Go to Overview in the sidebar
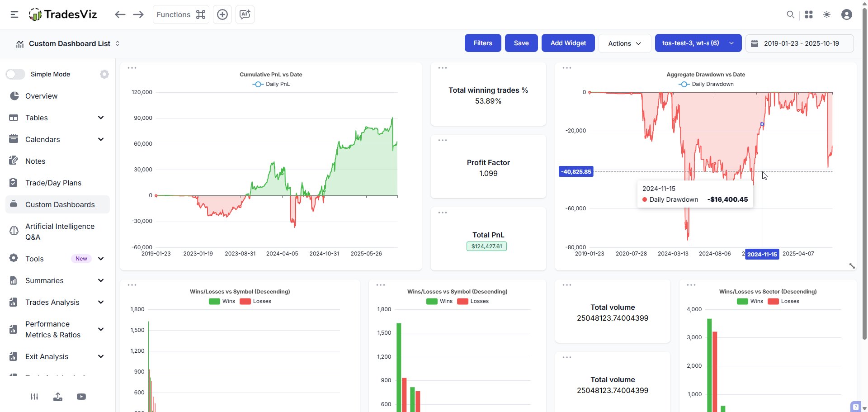Image resolution: width=868 pixels, height=412 pixels. coord(58,96)
